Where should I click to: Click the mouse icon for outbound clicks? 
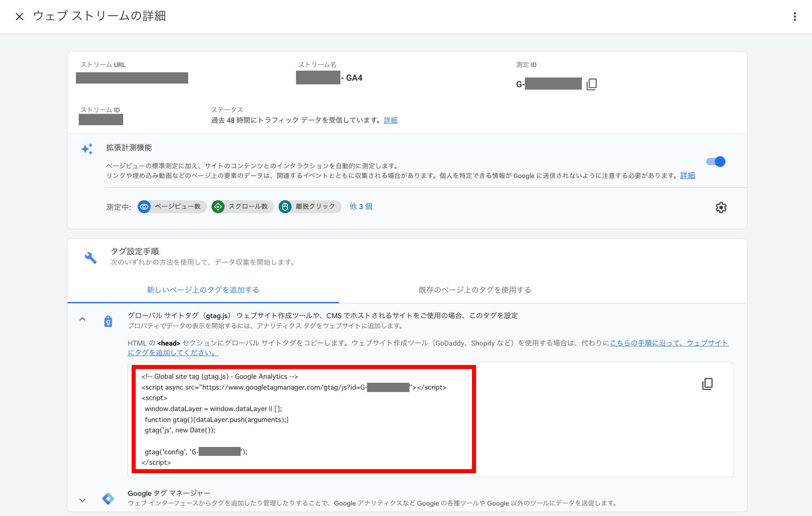285,207
